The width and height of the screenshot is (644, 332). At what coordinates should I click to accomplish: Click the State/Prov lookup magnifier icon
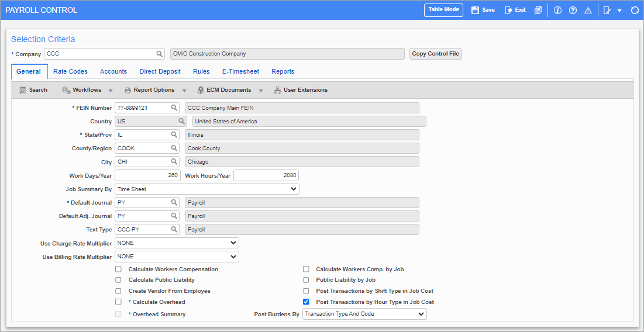[x=174, y=135]
